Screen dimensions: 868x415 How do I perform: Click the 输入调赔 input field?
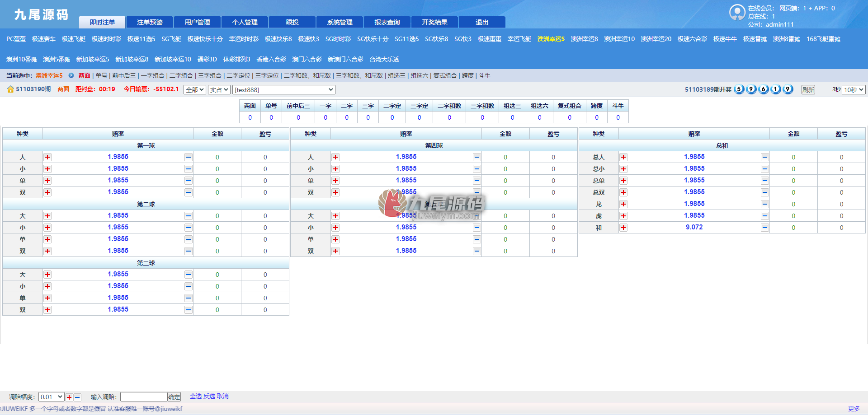click(144, 397)
